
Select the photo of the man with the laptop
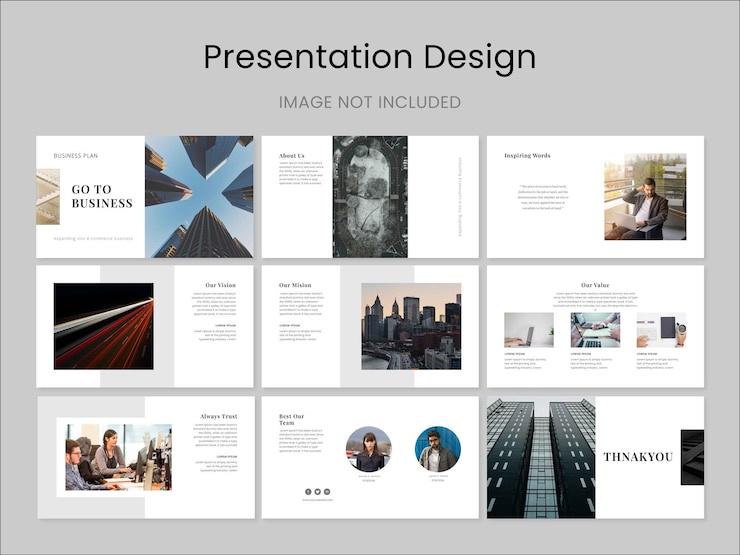(645, 197)
